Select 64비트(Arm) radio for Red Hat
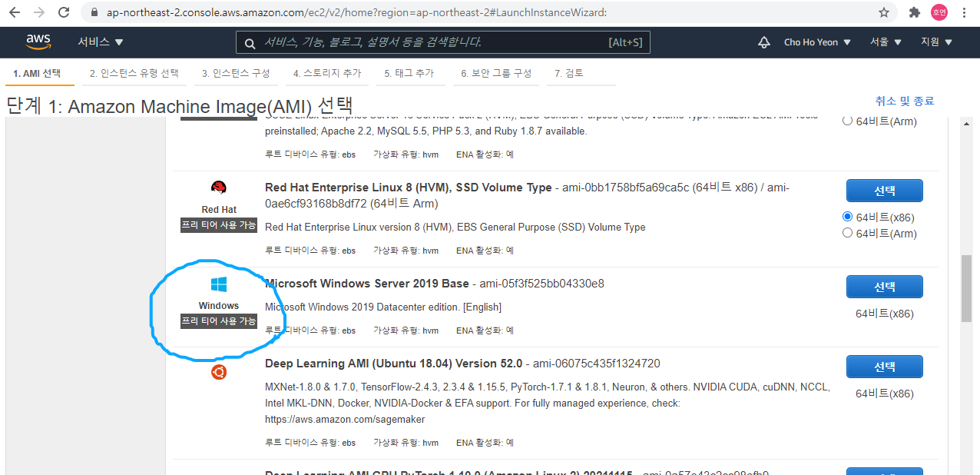 pyautogui.click(x=848, y=233)
